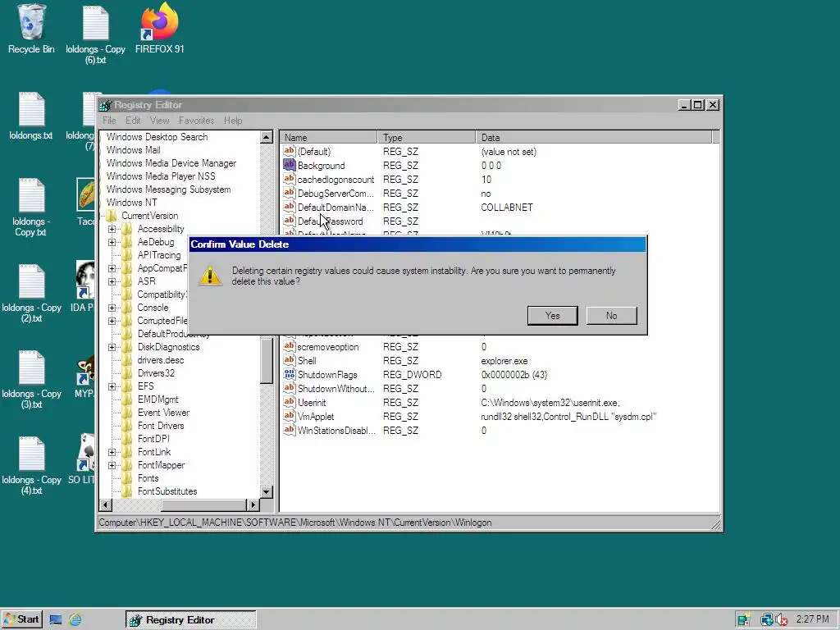Open the Favorites menu
The width and height of the screenshot is (840, 630).
click(197, 121)
